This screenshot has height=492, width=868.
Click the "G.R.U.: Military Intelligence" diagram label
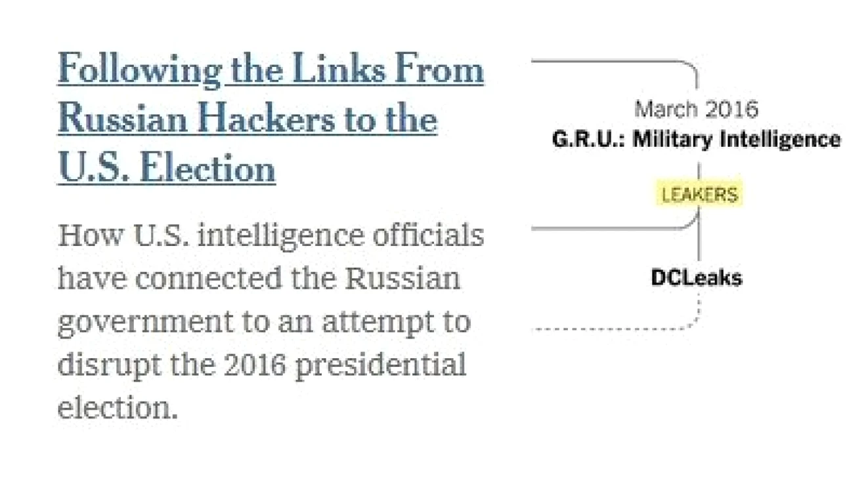(696, 139)
